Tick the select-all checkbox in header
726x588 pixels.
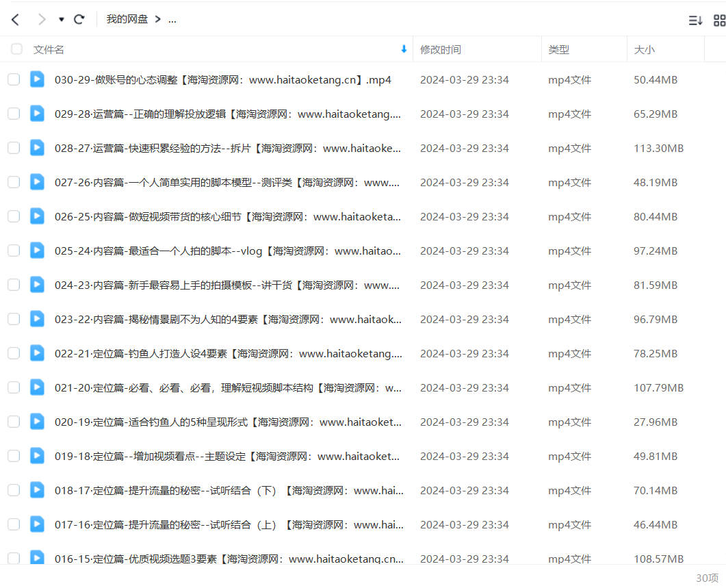pos(16,49)
